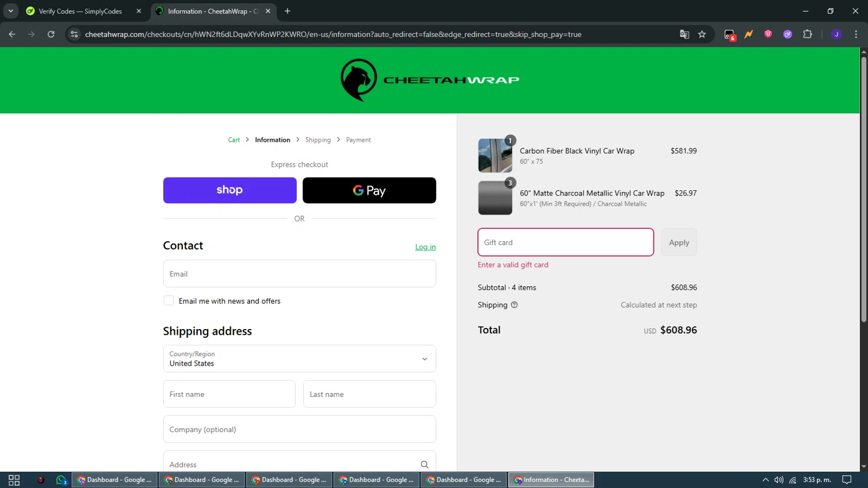Open the tab search dropdown arrow
The image size is (868, 488).
pyautogui.click(x=10, y=11)
